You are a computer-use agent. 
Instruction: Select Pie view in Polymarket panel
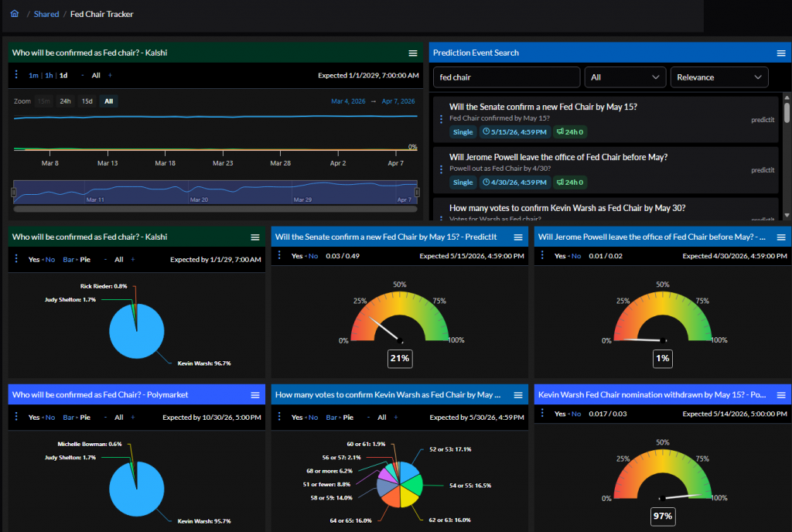pyautogui.click(x=85, y=418)
